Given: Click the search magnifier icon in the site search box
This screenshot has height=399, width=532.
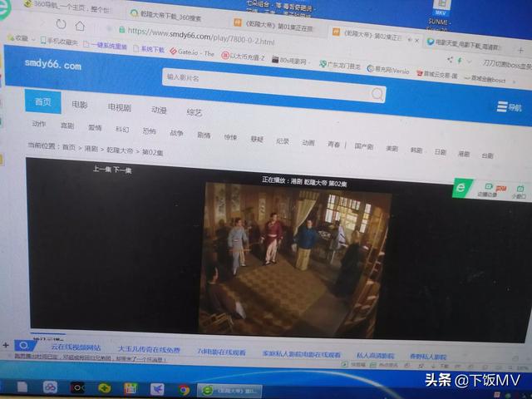Looking at the screenshot, I should (377, 94).
